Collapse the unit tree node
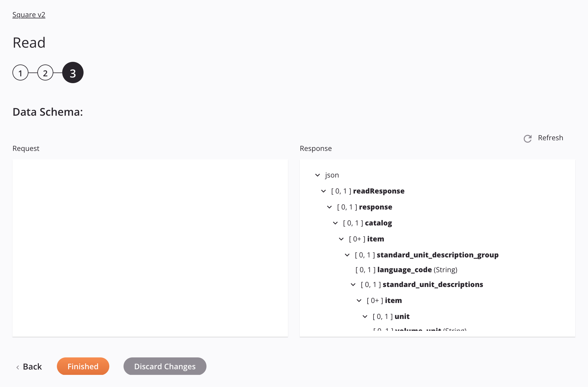Image resolution: width=588 pixels, height=387 pixels. (364, 316)
